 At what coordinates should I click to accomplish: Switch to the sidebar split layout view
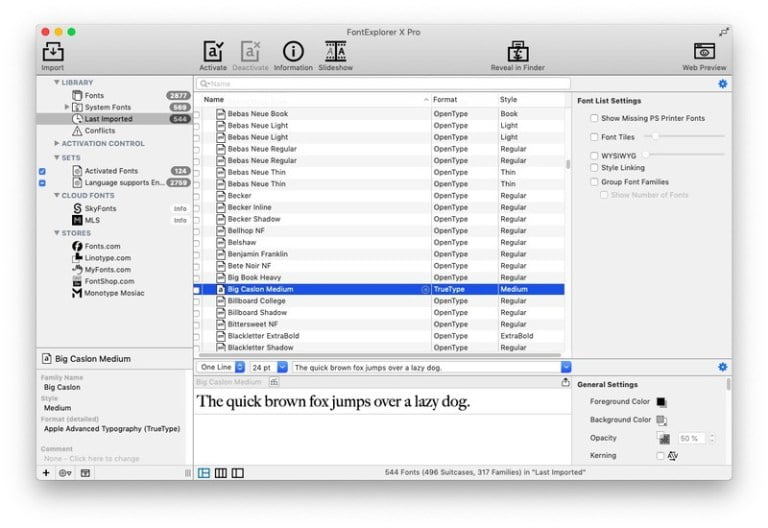238,473
